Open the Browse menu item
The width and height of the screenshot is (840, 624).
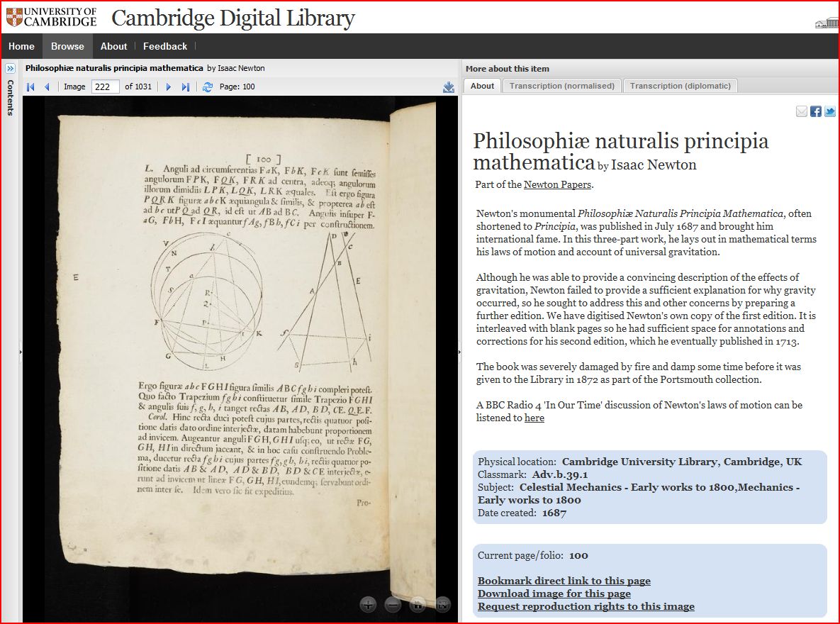(67, 46)
